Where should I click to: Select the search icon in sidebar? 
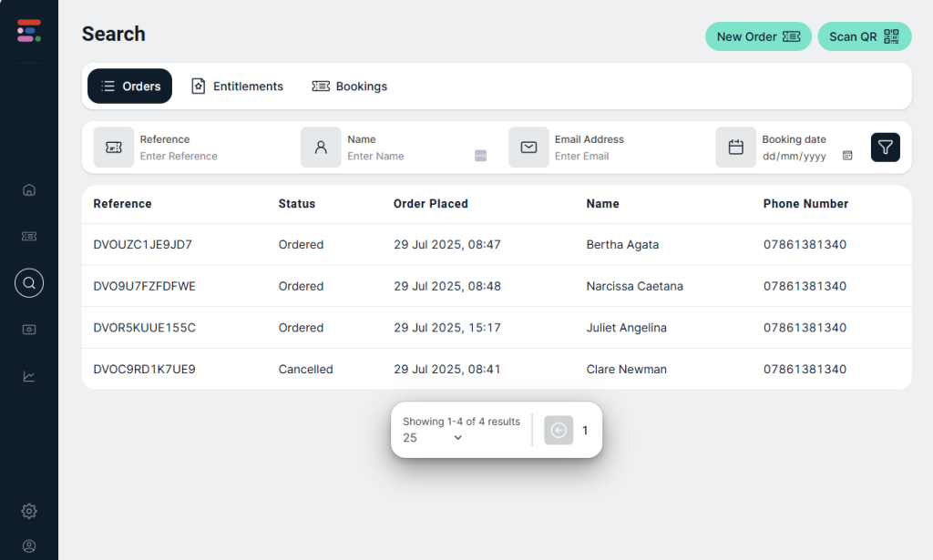[x=29, y=283]
